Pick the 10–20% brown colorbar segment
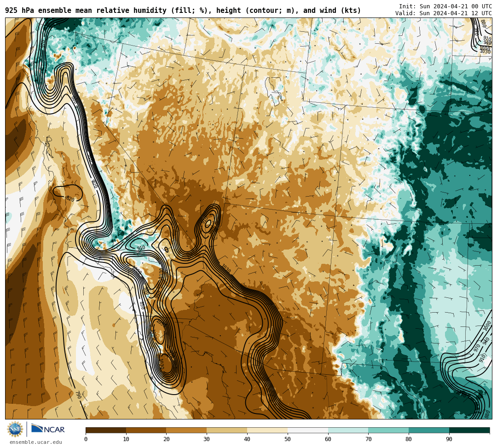 (146, 430)
